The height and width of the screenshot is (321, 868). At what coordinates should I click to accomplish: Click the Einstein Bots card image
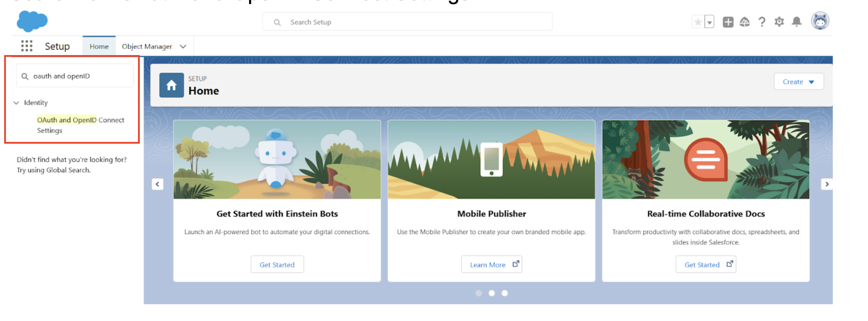coord(277,159)
